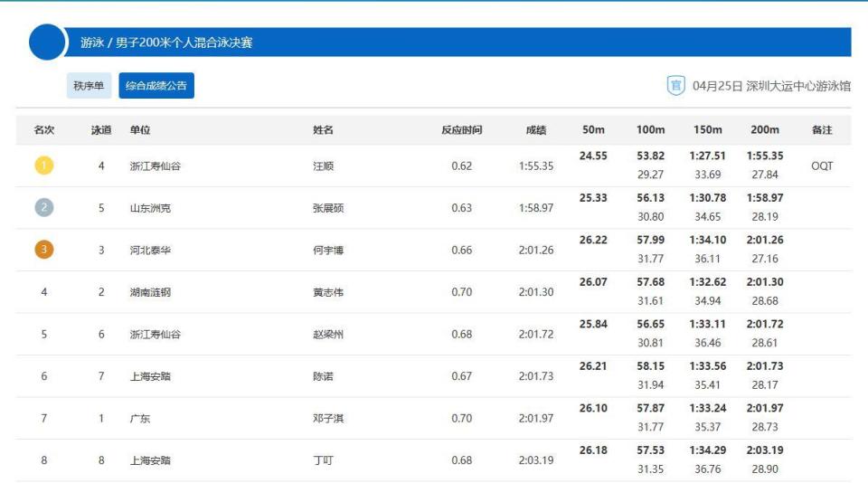Click the 名次 column header
Screen dimensions: 868x483
[x=43, y=130]
